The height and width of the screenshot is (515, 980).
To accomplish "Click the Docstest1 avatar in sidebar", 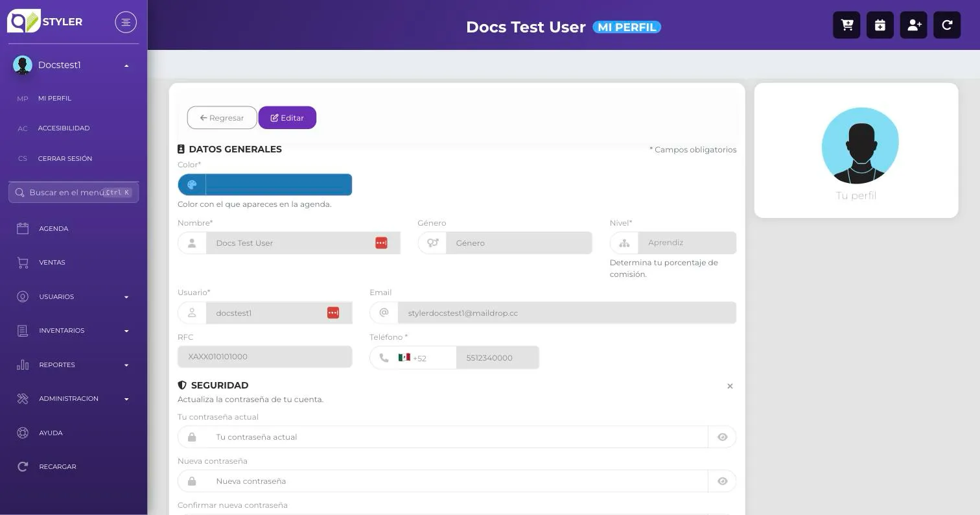I will point(23,65).
